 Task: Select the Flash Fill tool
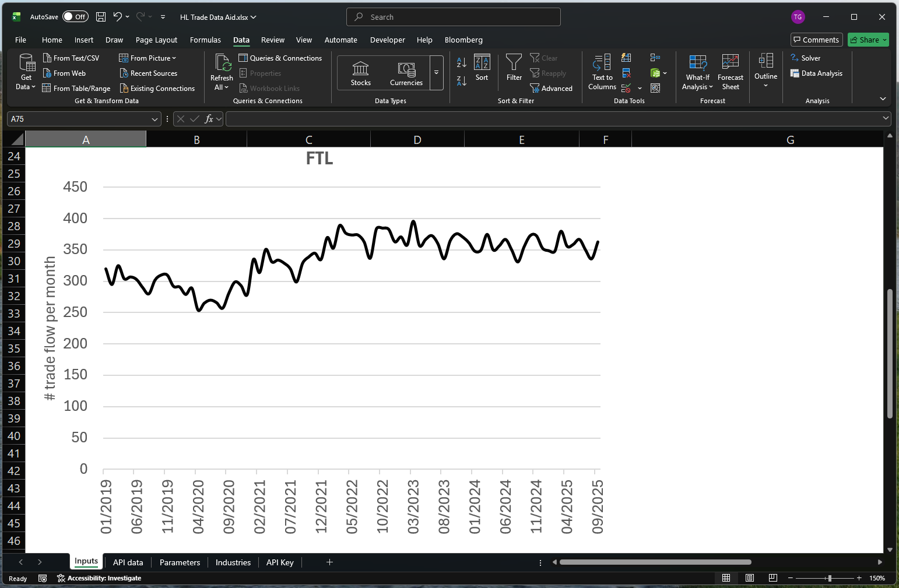pos(627,58)
